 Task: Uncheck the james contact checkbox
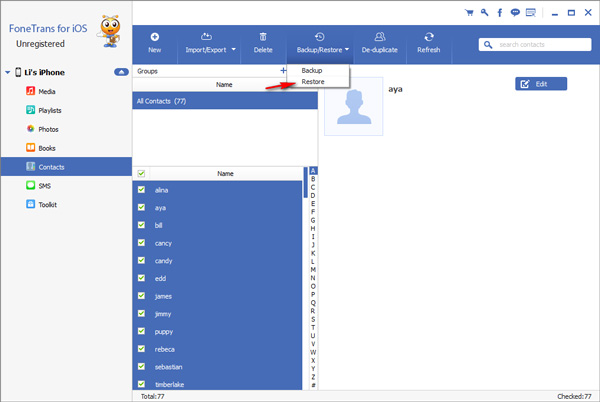[141, 296]
